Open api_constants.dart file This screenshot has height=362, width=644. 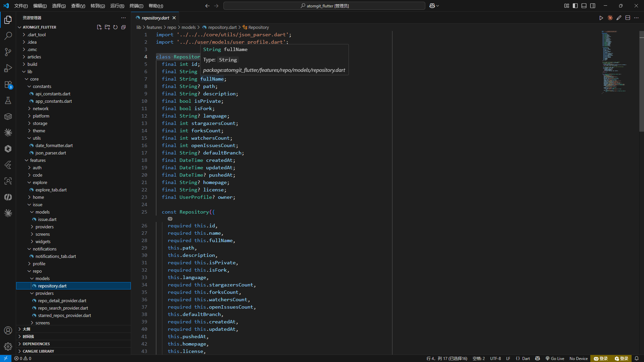click(53, 94)
